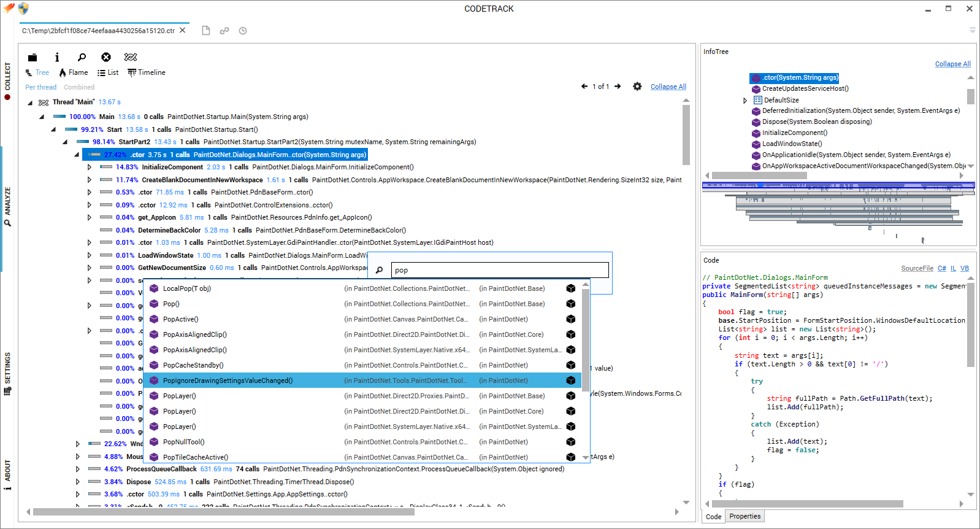
Task: Switch code view to VB
Action: click(x=965, y=268)
